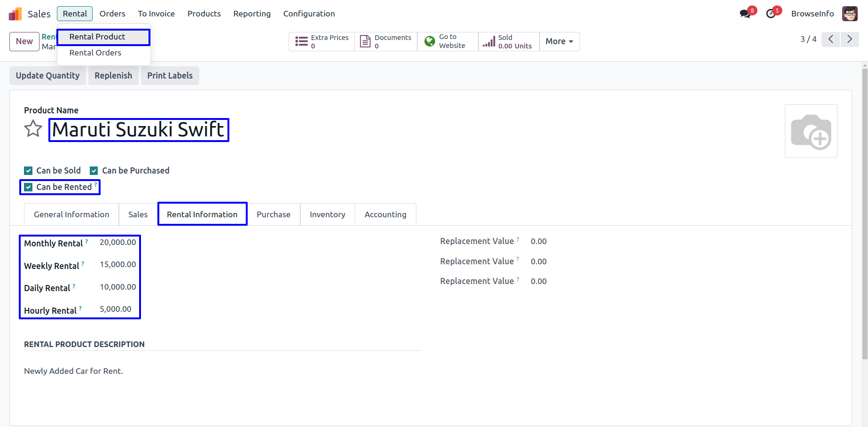Uncheck the Can be Sold checkbox
The image size is (868, 427).
29,171
